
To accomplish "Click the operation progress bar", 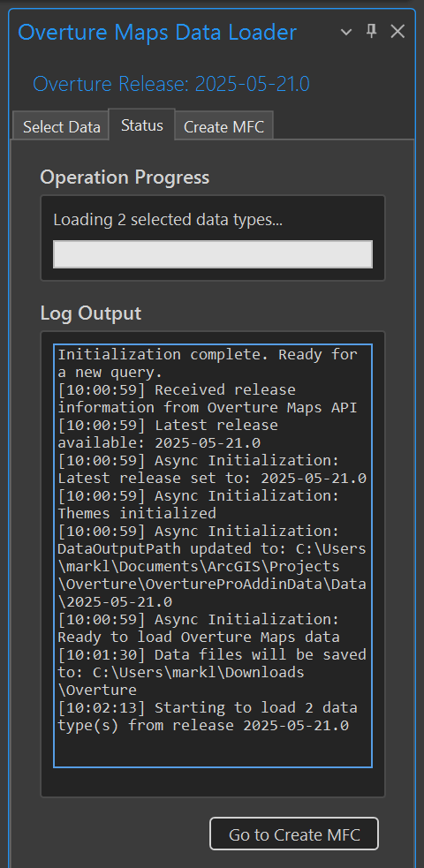I will tap(213, 254).
